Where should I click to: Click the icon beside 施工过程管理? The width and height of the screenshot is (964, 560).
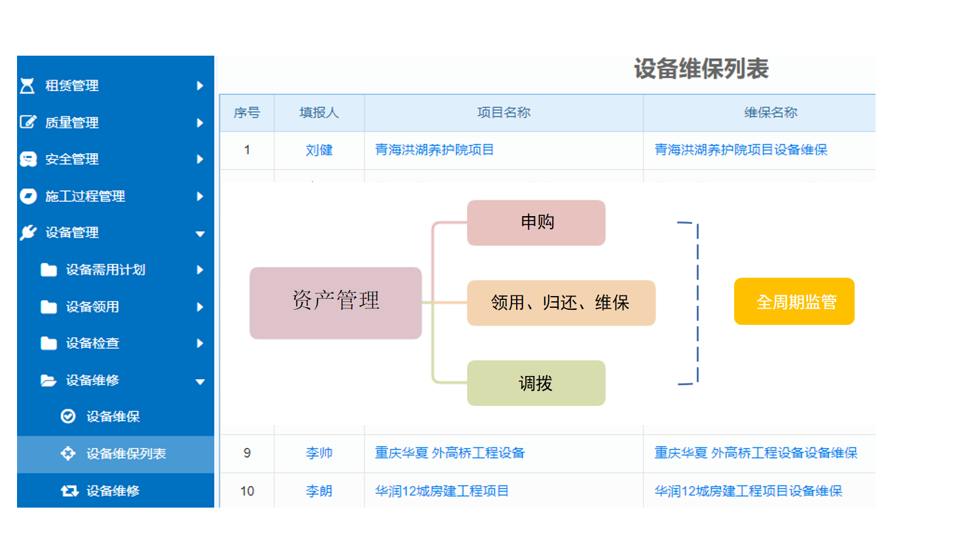[28, 196]
